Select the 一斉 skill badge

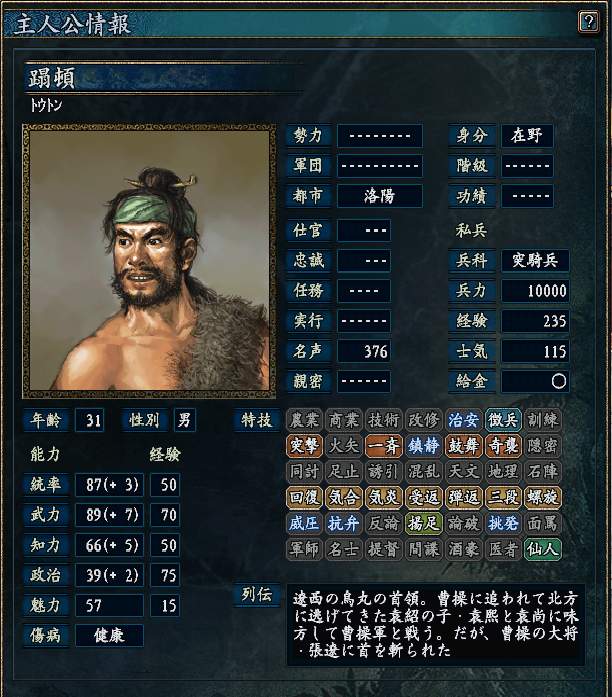point(384,445)
